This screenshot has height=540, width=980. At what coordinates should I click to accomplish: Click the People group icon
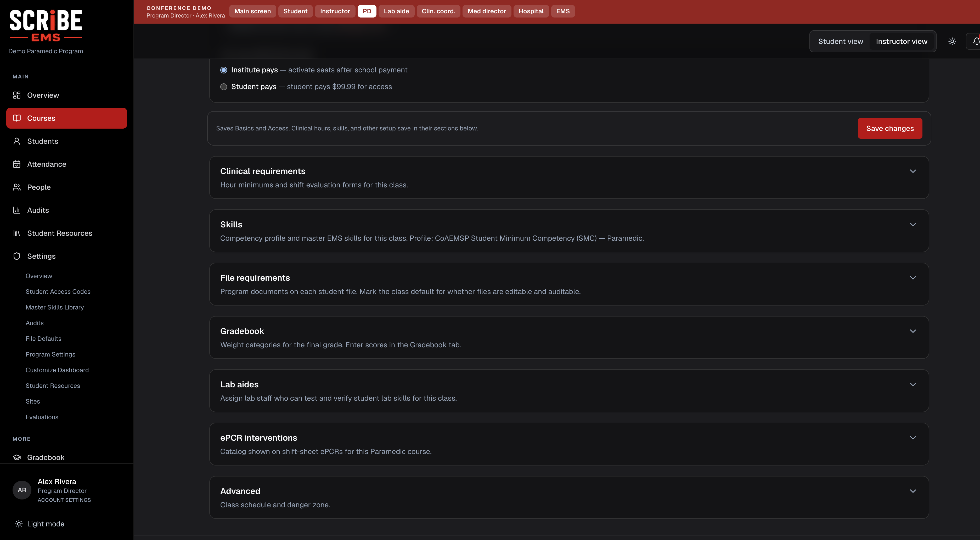(x=17, y=187)
